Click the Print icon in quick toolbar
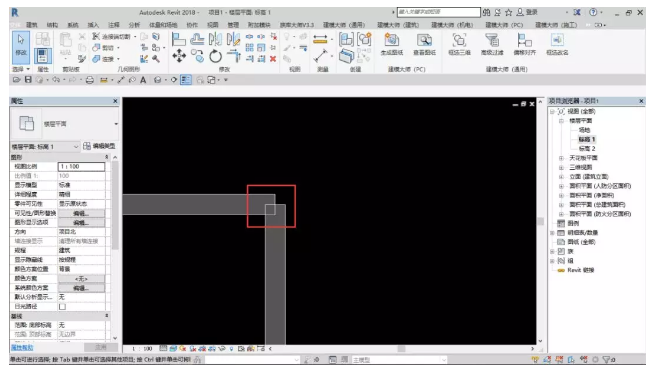653x371 pixels. point(90,80)
